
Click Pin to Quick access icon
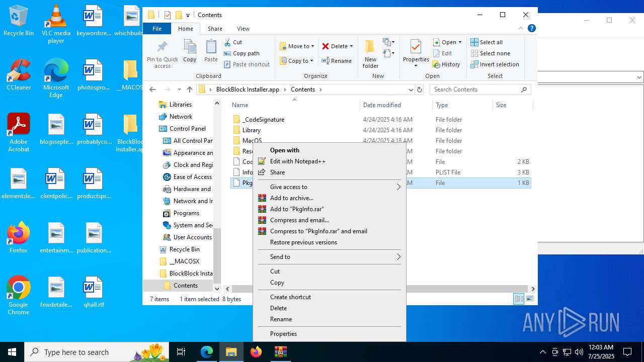pos(162,54)
